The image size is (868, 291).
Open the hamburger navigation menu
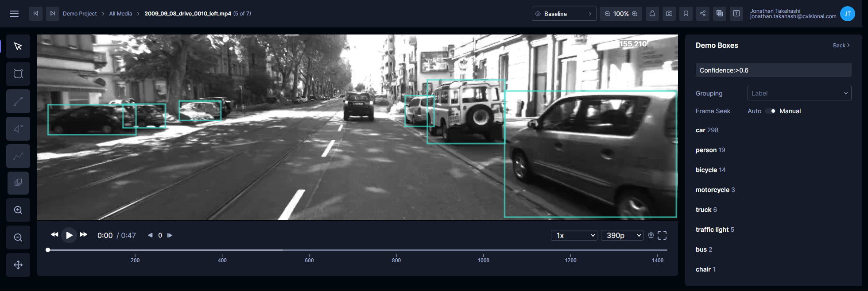(14, 14)
